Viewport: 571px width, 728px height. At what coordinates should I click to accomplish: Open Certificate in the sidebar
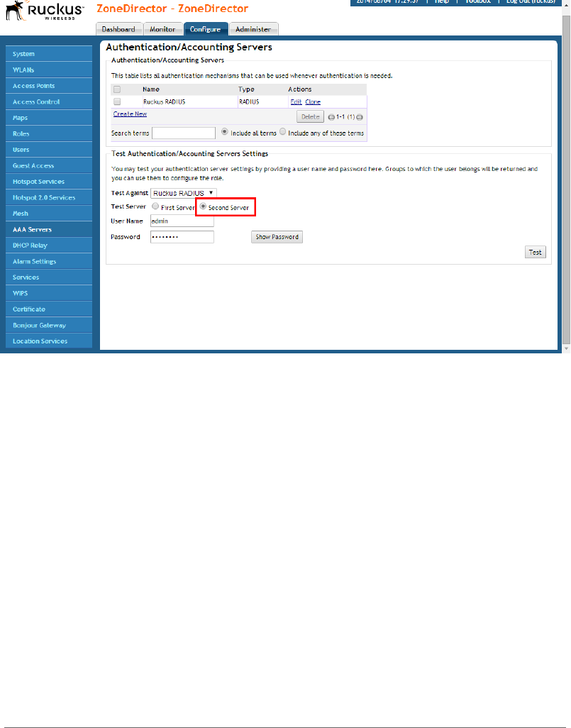click(49, 309)
